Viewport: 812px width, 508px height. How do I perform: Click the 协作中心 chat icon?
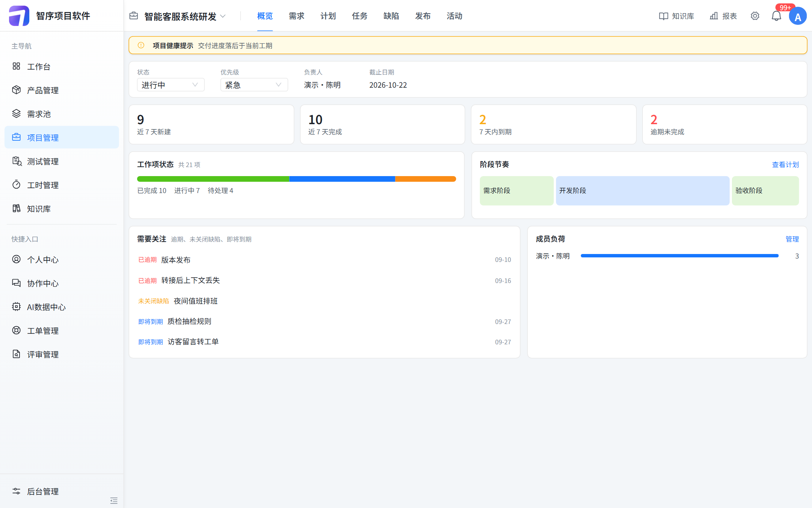tap(16, 283)
